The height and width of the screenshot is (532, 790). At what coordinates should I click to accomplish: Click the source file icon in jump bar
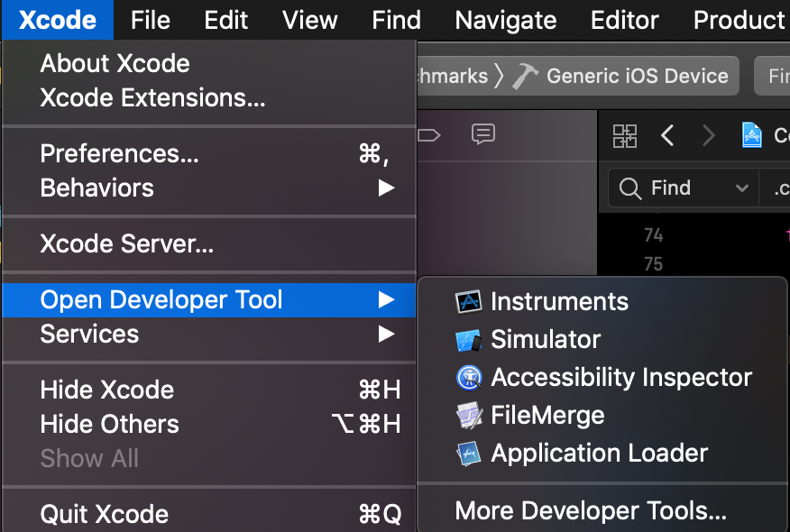click(752, 135)
